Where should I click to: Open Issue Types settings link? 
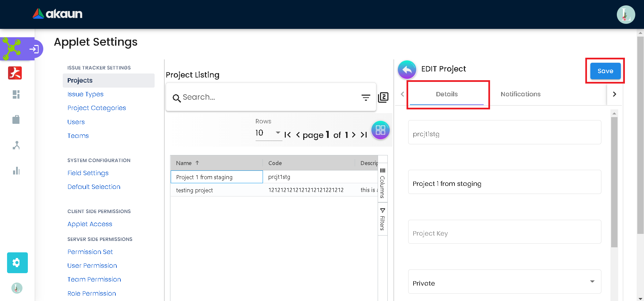(85, 94)
